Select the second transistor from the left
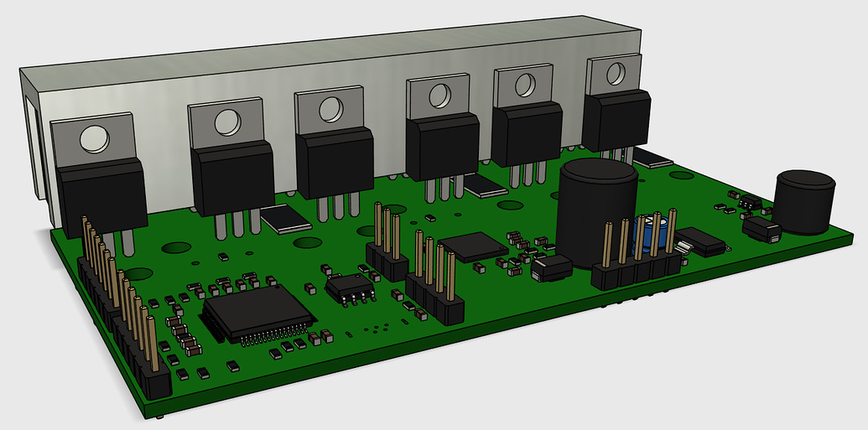868x430 pixels. coord(232,176)
